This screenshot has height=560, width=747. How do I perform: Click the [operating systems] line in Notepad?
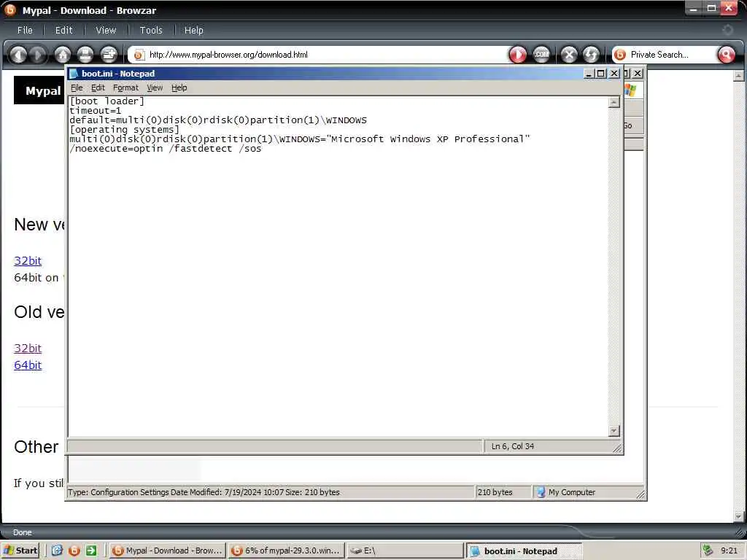click(x=124, y=130)
